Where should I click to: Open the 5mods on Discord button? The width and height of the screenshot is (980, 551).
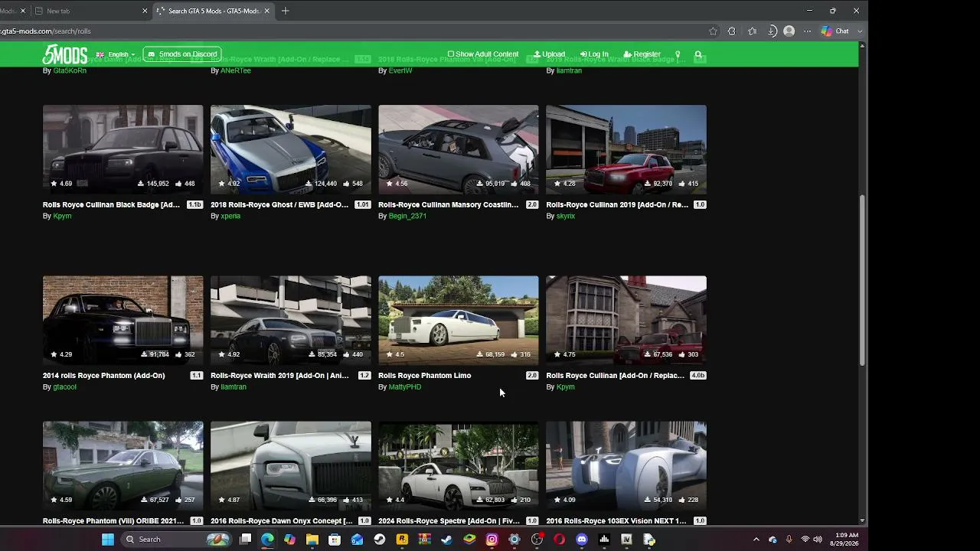pos(182,54)
